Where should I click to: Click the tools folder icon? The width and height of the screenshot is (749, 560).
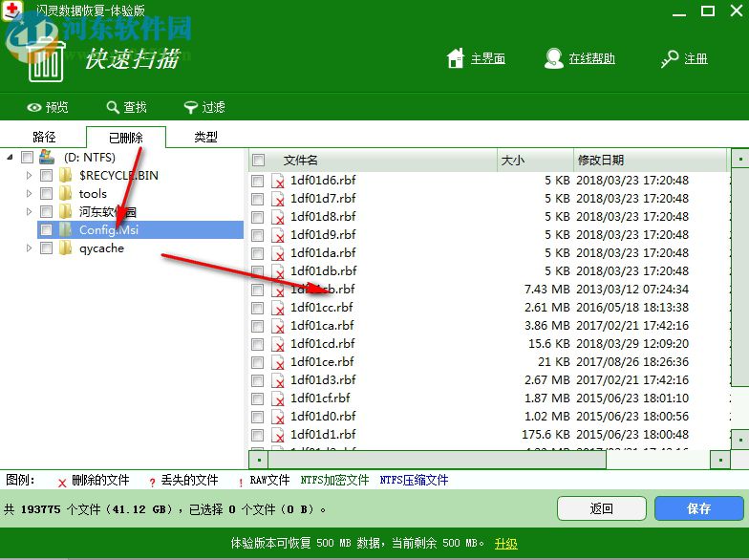coord(65,193)
